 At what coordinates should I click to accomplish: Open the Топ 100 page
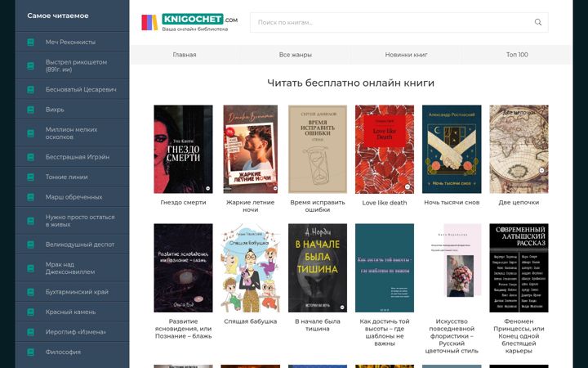[x=517, y=55]
